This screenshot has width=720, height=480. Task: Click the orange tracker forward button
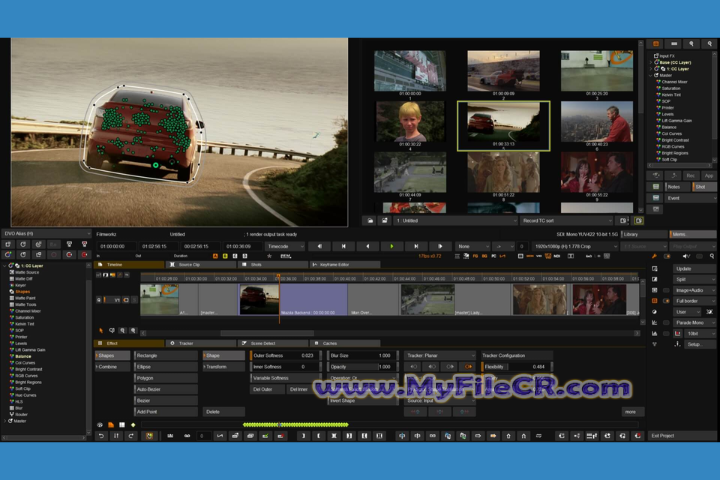468,367
